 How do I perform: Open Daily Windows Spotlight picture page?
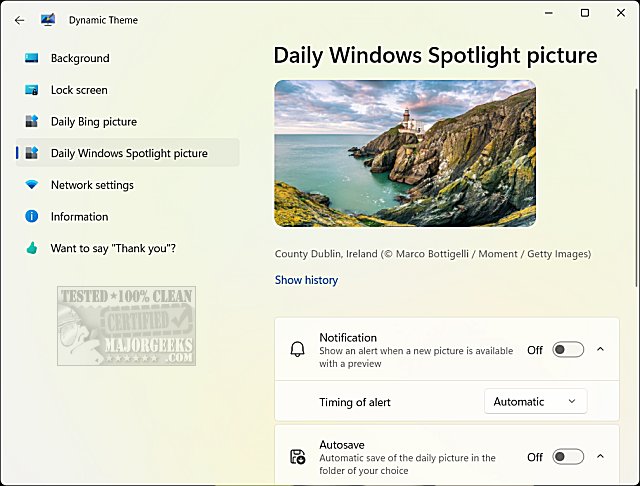[129, 153]
